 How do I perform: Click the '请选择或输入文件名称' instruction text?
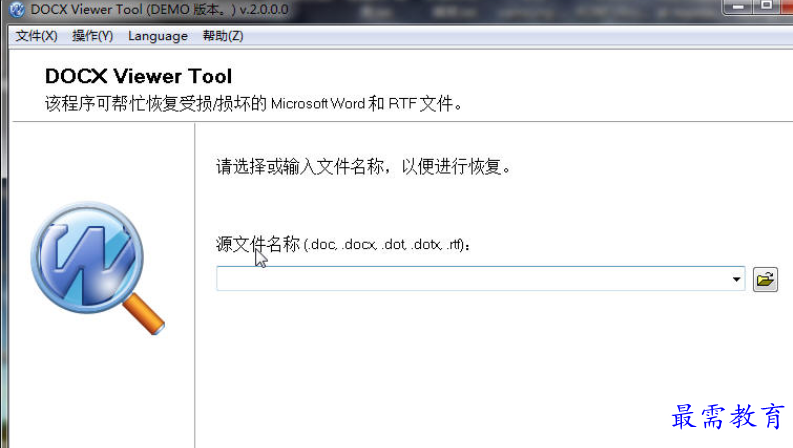(300, 166)
